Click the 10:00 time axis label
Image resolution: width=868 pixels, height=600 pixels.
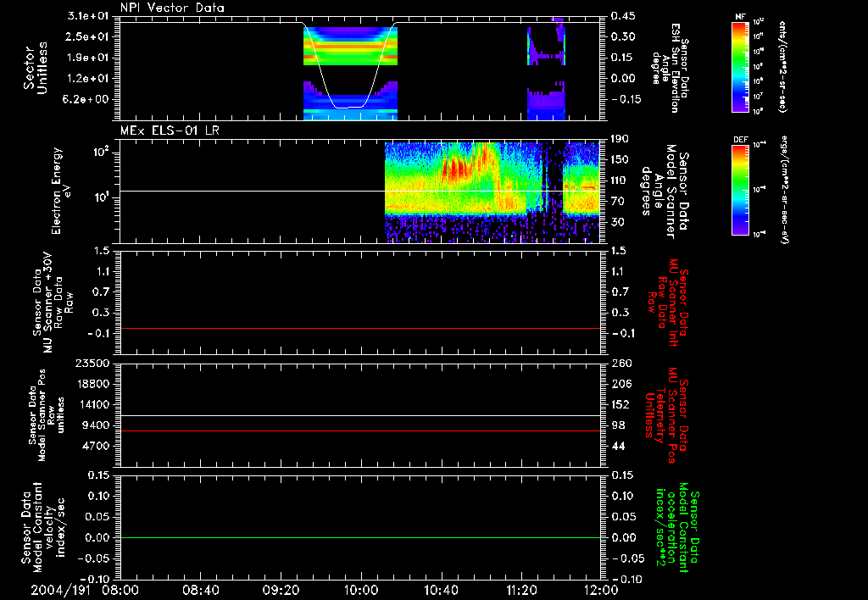tap(361, 590)
